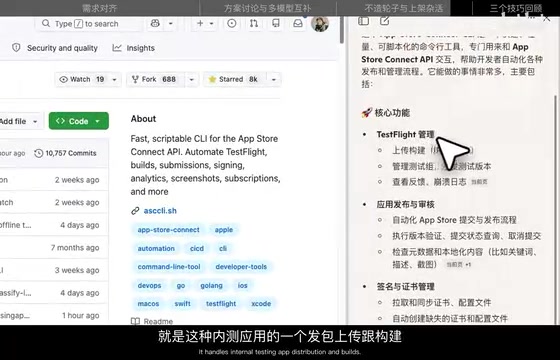Select the app-store-connect topic tag

169,230
